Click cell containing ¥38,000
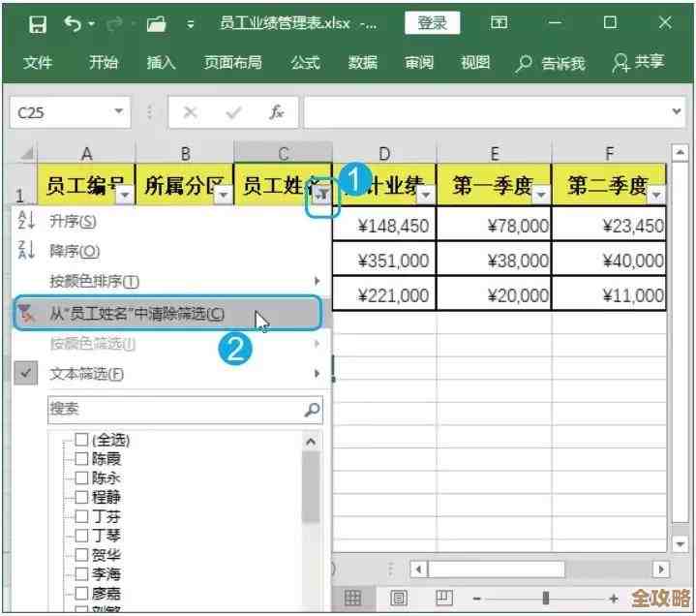This screenshot has width=696, height=616. (x=494, y=260)
